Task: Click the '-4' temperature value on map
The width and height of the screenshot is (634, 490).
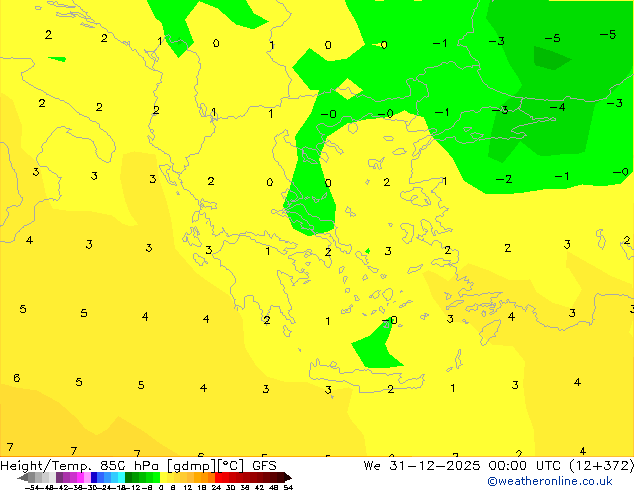Action: click(x=557, y=107)
